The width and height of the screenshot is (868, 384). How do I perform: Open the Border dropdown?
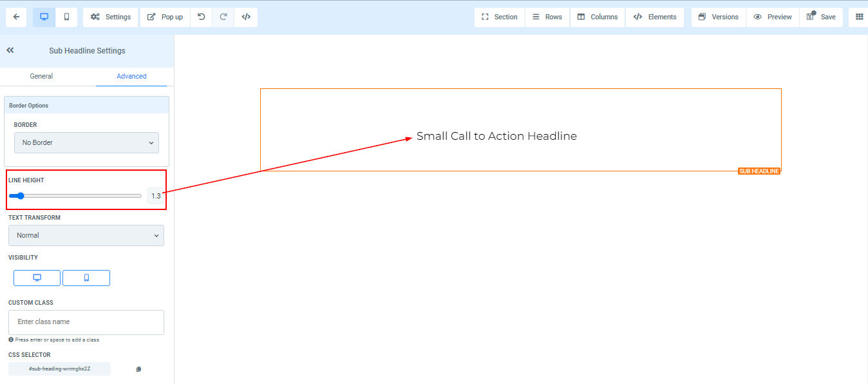coord(86,142)
